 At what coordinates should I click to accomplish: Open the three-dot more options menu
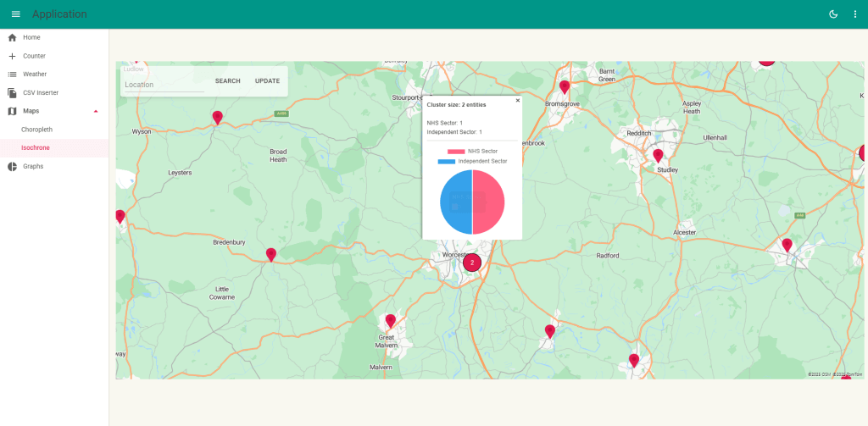854,14
